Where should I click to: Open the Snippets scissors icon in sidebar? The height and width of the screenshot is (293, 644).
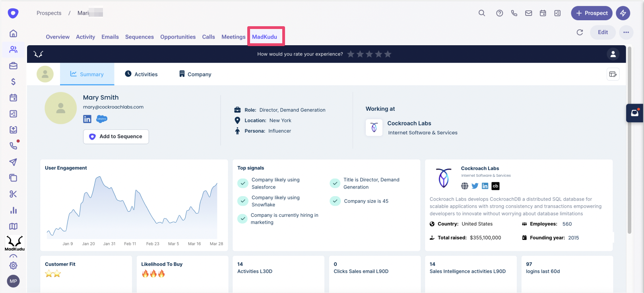(x=13, y=194)
